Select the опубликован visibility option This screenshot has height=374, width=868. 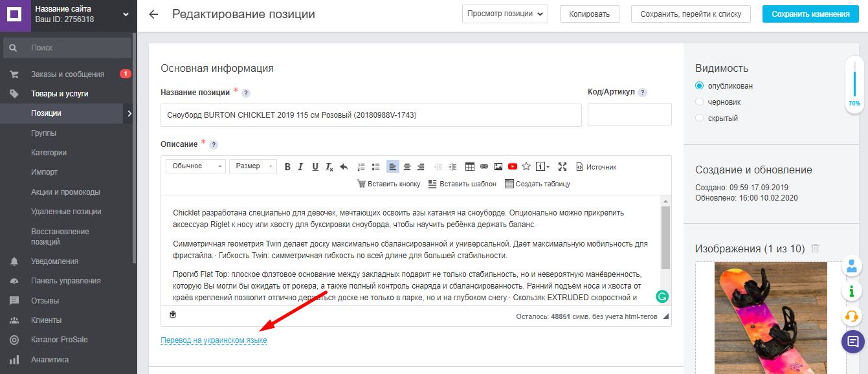[x=699, y=85]
